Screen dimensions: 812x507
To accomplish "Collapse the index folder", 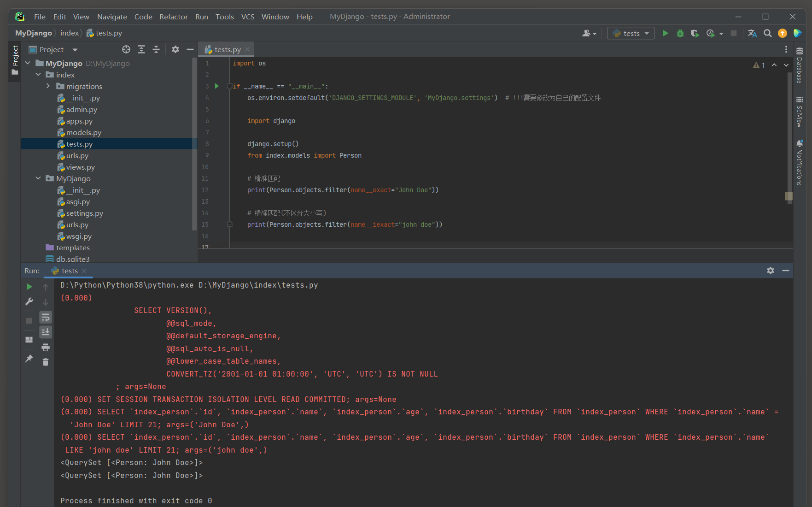I will (x=38, y=75).
